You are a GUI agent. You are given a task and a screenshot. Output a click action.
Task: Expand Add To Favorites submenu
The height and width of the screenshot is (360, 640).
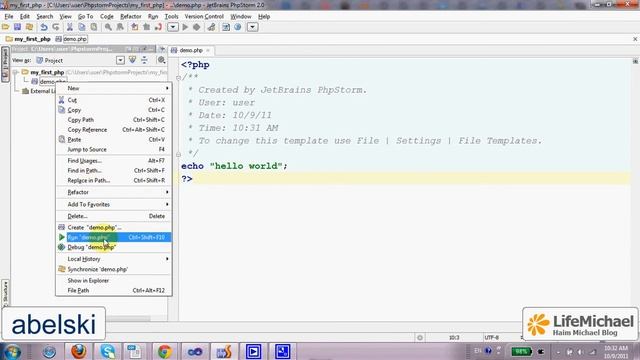[114, 204]
